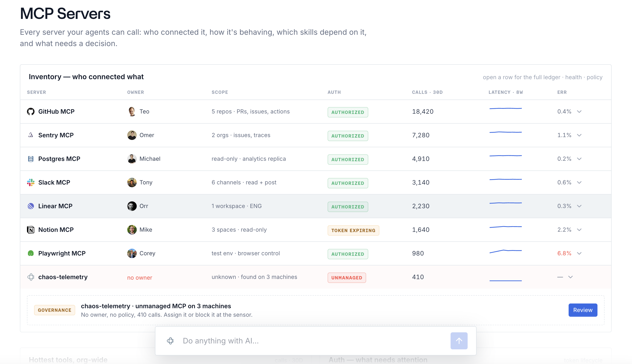Click Teo's avatar

(x=132, y=112)
